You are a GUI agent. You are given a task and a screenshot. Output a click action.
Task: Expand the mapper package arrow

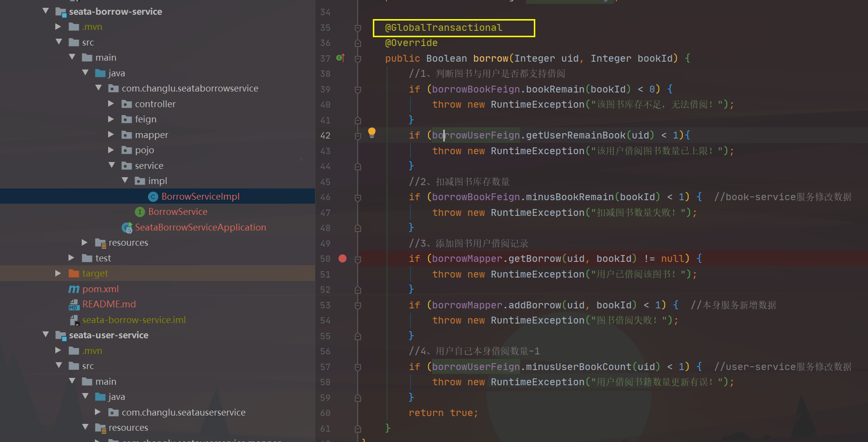click(x=111, y=135)
